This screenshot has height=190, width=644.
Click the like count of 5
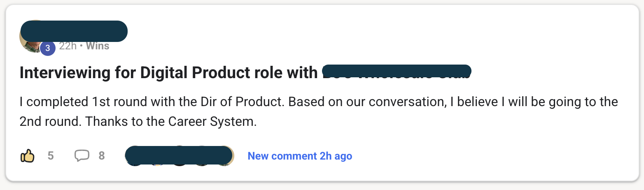pyautogui.click(x=51, y=156)
